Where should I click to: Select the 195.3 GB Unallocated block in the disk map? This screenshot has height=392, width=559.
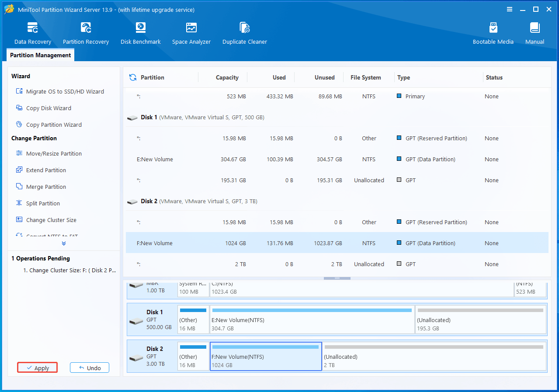click(480, 320)
